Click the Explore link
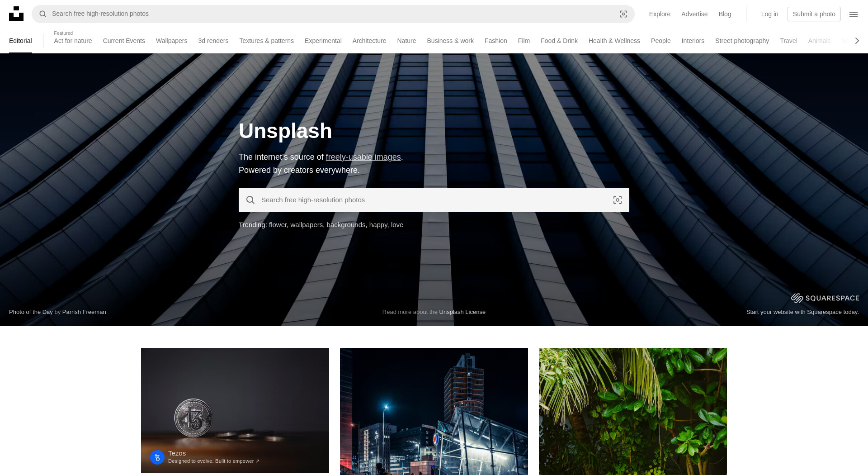Image resolution: width=868 pixels, height=475 pixels. pos(660,14)
